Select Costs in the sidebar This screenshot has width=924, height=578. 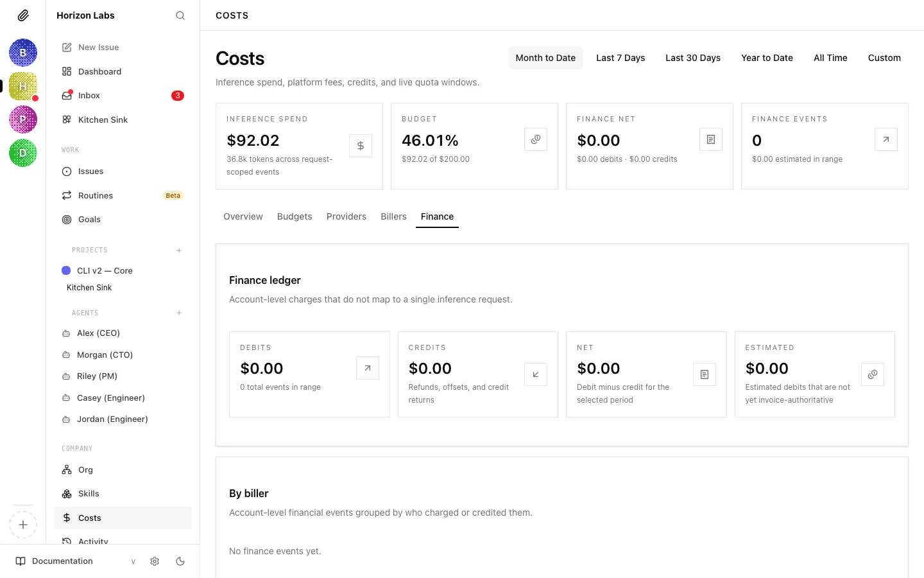[x=123, y=518]
